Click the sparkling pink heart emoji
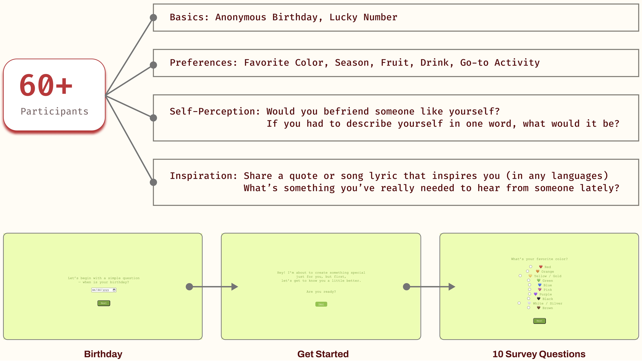The image size is (642, 364). (x=540, y=290)
